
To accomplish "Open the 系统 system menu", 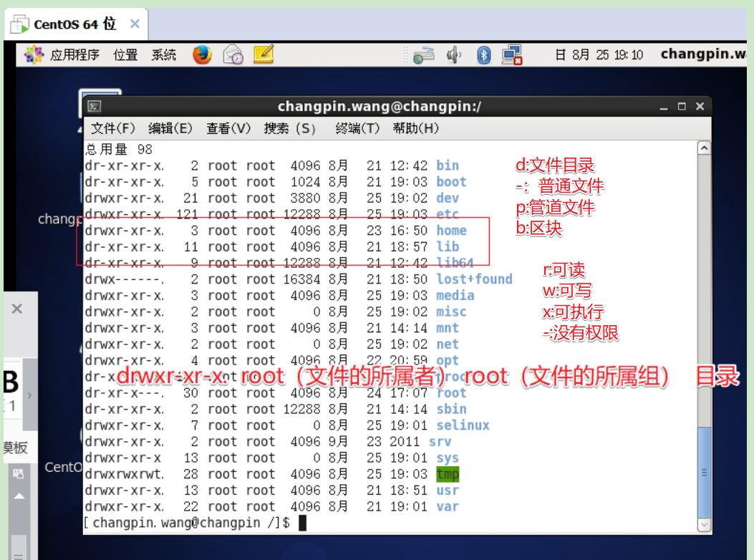I will [164, 55].
